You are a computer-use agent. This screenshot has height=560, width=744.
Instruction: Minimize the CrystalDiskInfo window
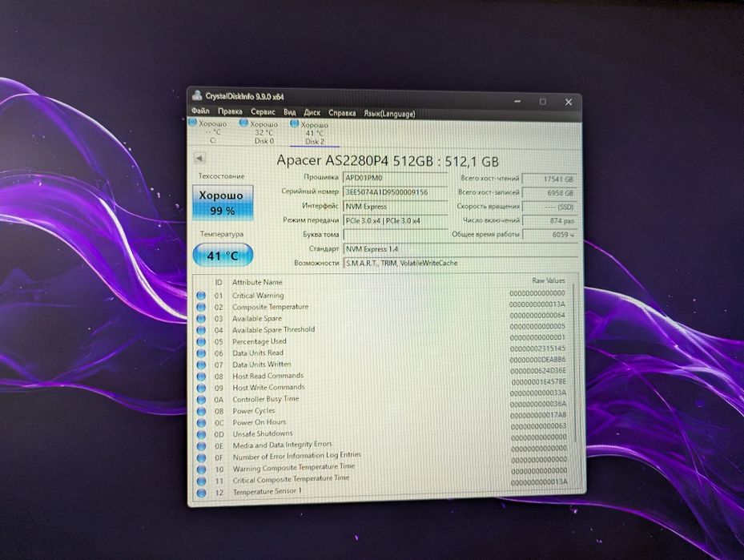[517, 101]
